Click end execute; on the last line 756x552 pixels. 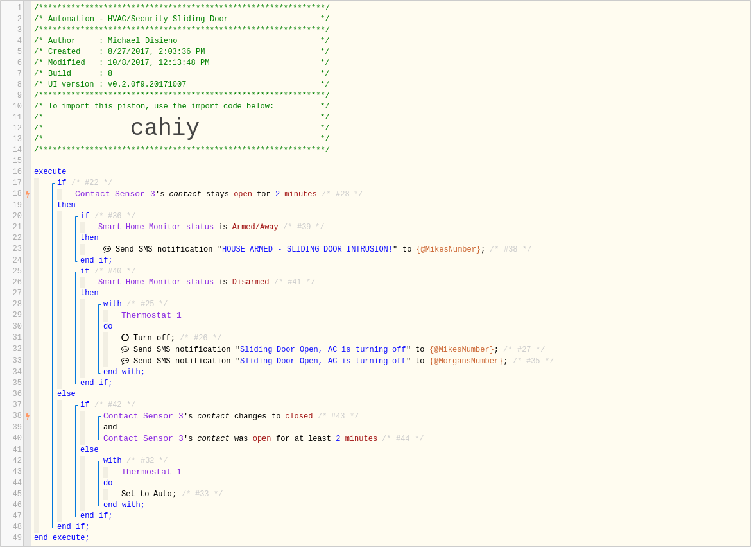tap(62, 539)
